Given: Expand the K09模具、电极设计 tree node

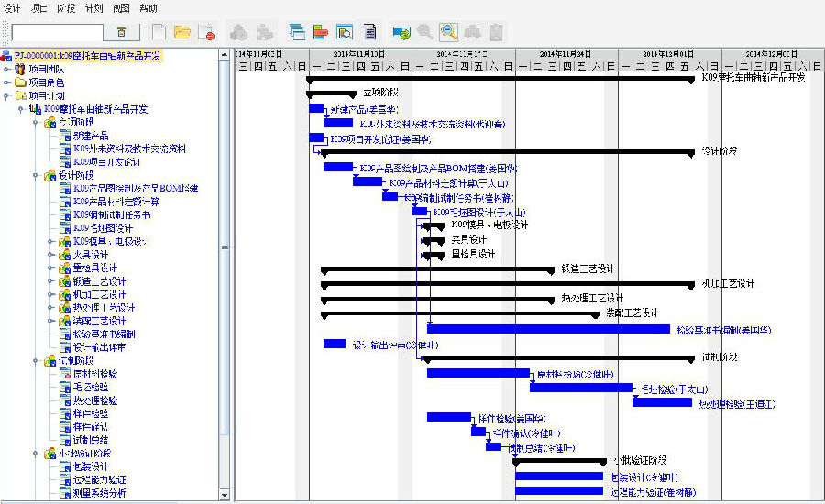Looking at the screenshot, I should pos(51,242).
